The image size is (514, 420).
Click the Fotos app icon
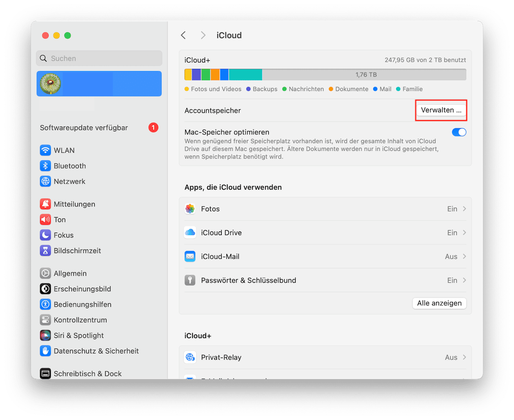[x=190, y=209]
